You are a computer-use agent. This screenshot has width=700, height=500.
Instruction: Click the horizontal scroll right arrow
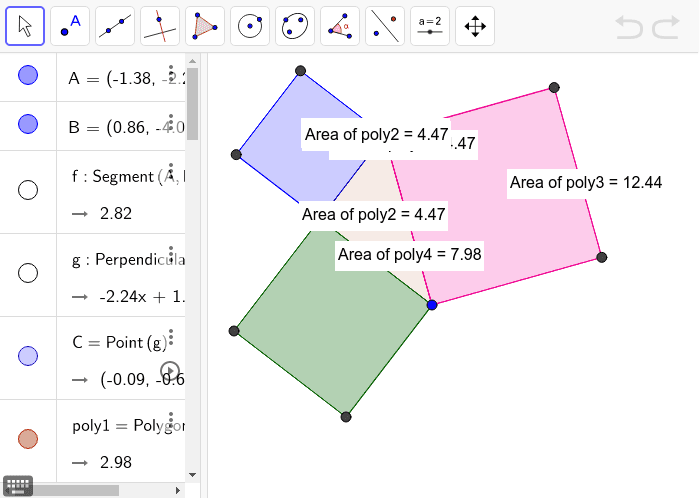pyautogui.click(x=178, y=490)
